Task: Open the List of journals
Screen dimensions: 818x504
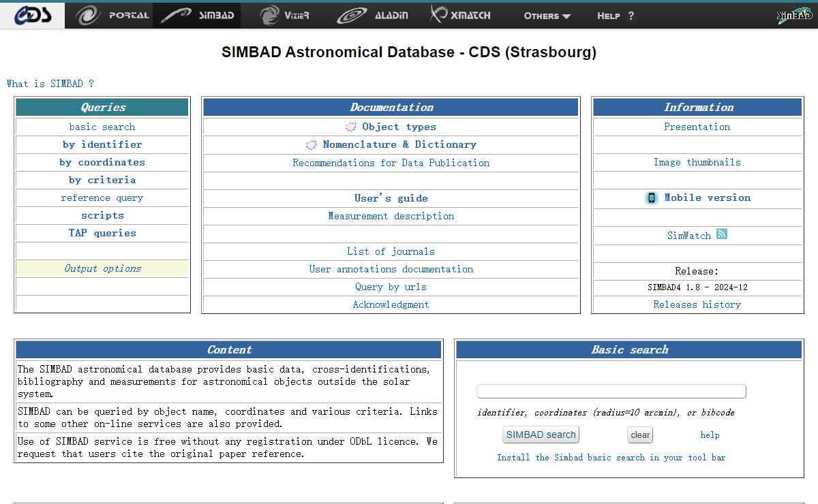Action: coord(391,251)
